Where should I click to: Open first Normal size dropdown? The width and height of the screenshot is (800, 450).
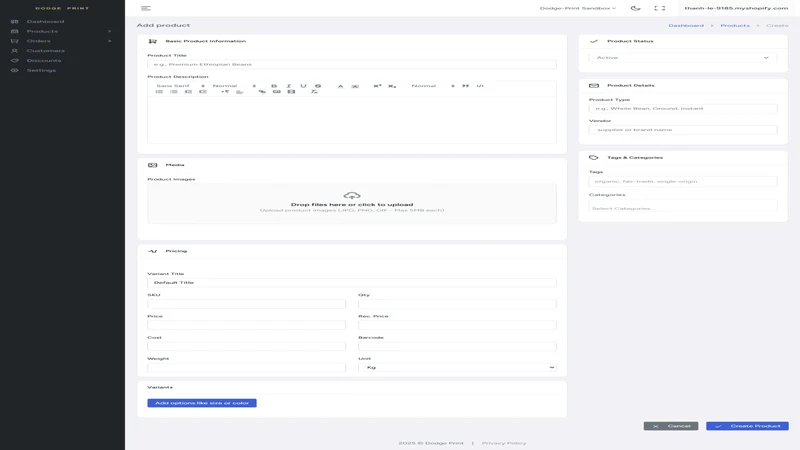(234, 86)
